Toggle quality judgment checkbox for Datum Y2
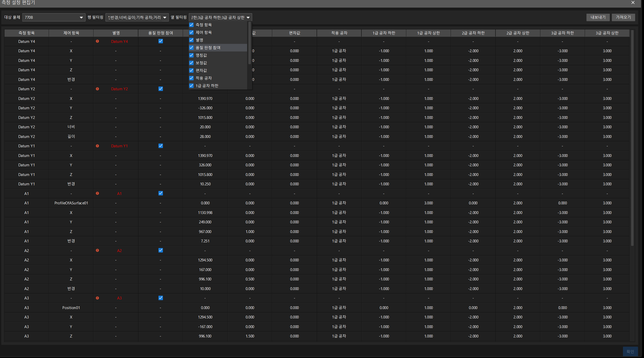The image size is (644, 358). (x=161, y=89)
